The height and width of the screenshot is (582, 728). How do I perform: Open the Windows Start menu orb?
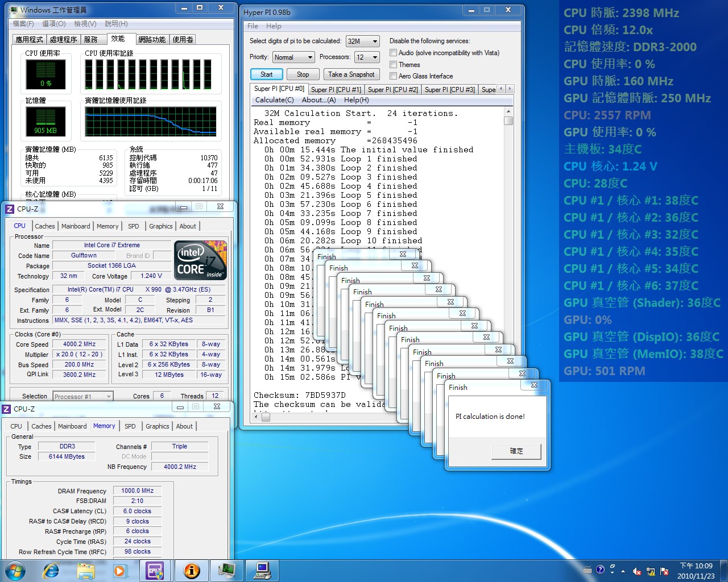pos(14,570)
